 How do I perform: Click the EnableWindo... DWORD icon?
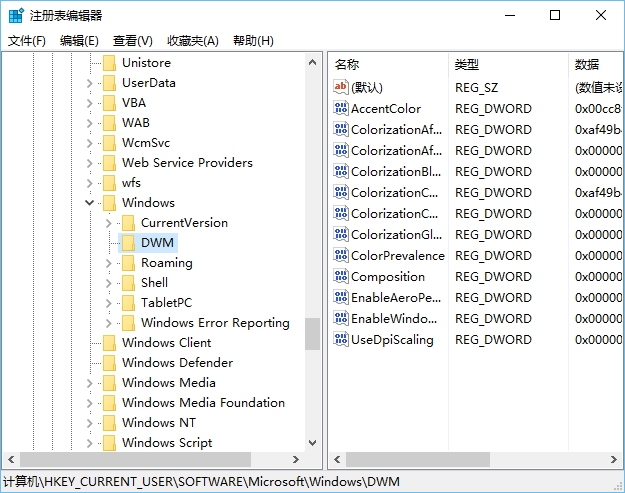[x=341, y=318]
